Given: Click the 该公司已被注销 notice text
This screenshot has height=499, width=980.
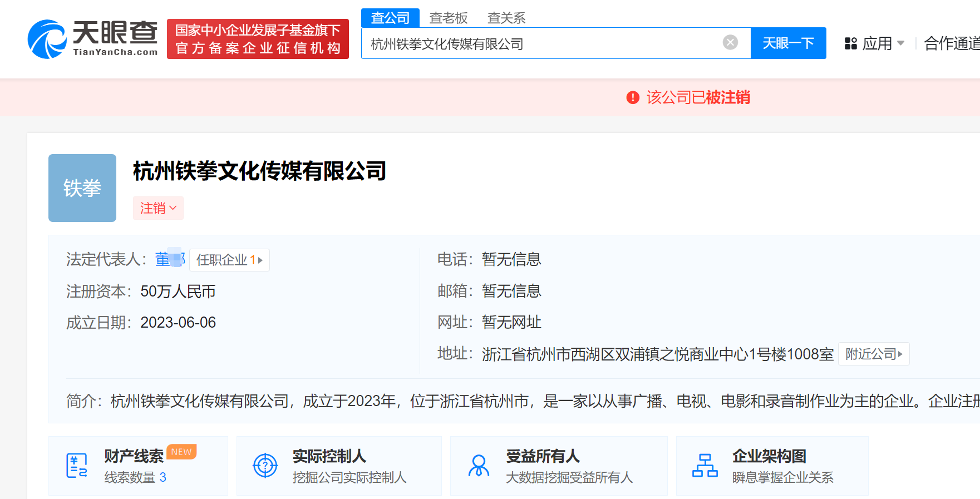Looking at the screenshot, I should click(698, 98).
